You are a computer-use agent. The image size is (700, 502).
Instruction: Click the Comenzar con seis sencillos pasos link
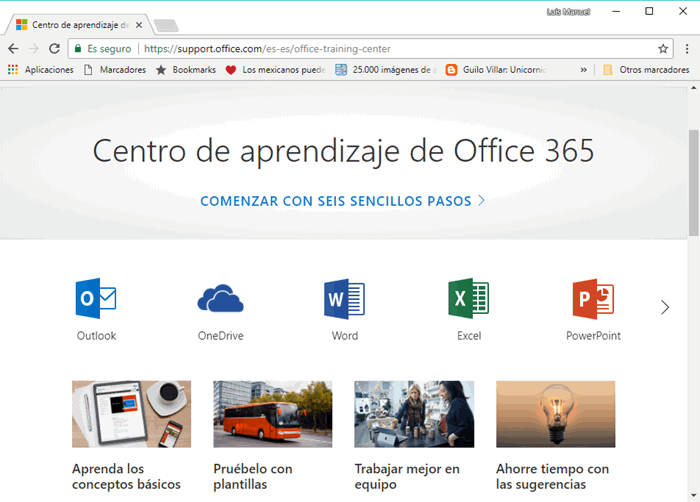tap(342, 201)
